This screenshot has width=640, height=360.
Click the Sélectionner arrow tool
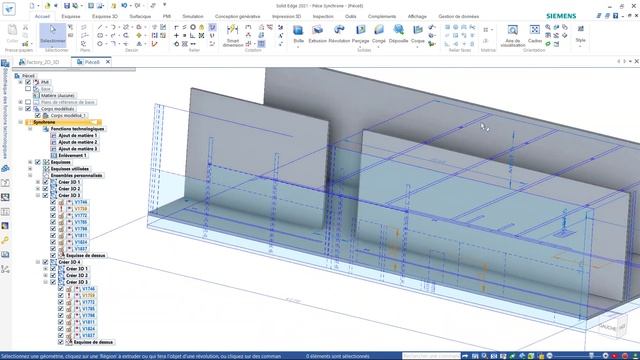tap(53, 34)
